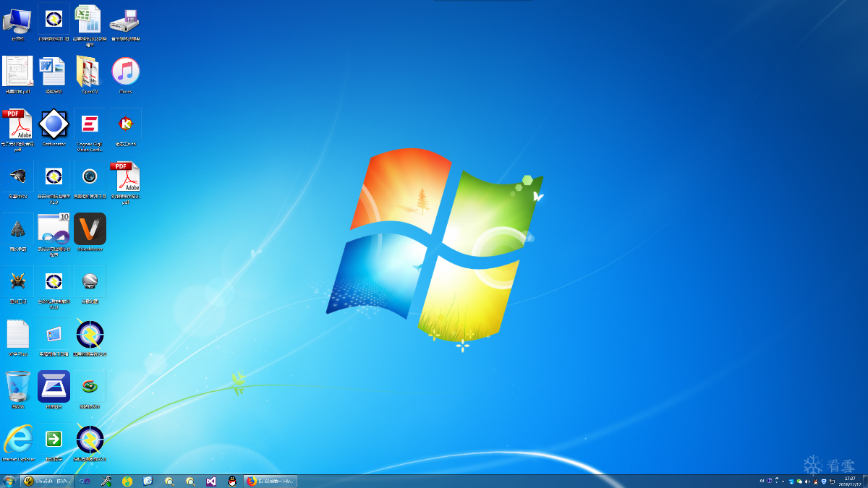Screen dimensions: 868x488
Task: Select the iTunes shortcut
Action: (126, 75)
